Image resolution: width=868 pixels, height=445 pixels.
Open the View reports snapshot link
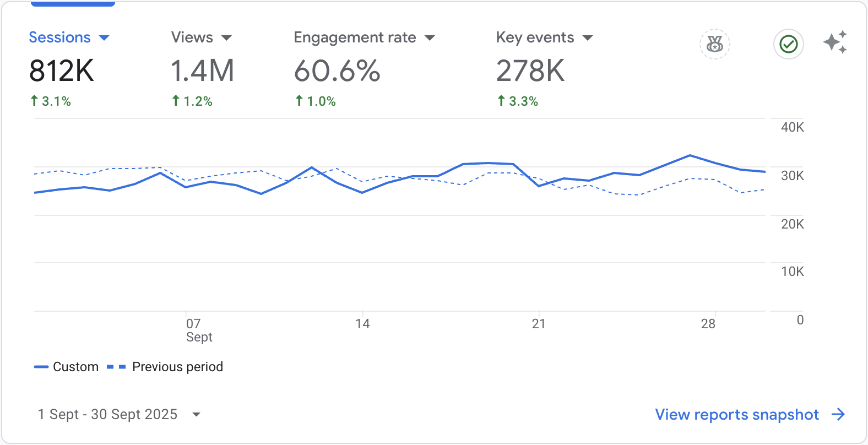(736, 414)
